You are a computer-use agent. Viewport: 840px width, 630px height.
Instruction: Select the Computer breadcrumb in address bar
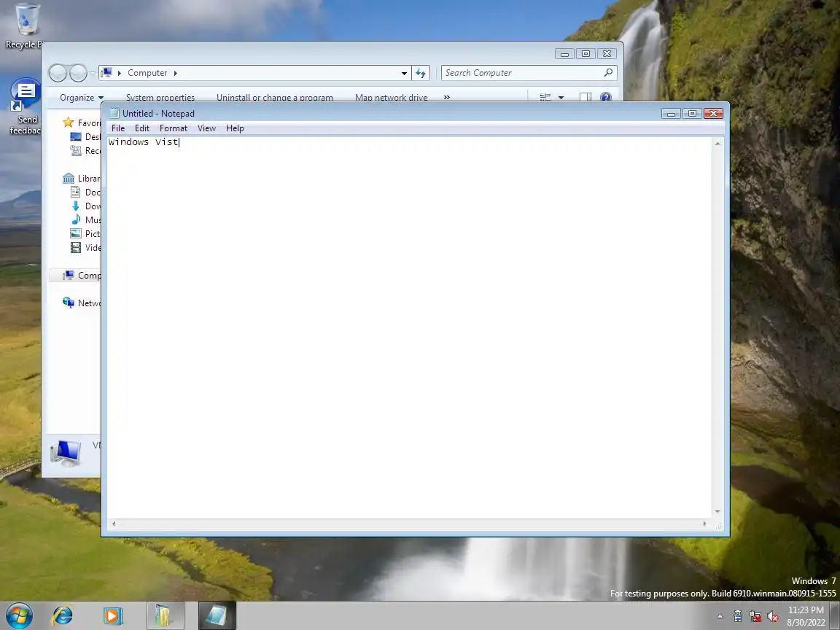pos(147,73)
